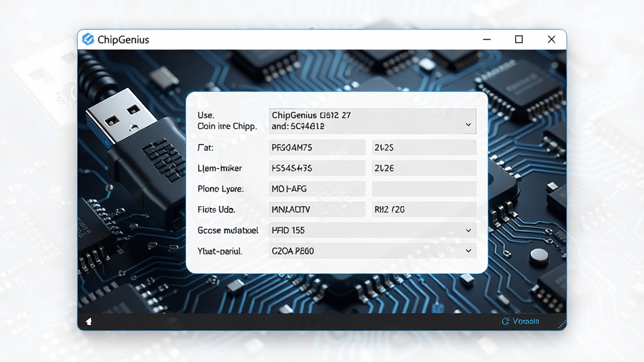Click the FS54S4-75 field
Viewport: 644px width, 362px height.
[x=317, y=168]
